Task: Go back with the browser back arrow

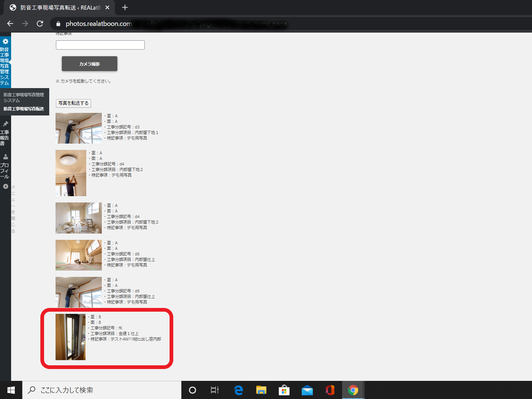Action: pyautogui.click(x=10, y=24)
